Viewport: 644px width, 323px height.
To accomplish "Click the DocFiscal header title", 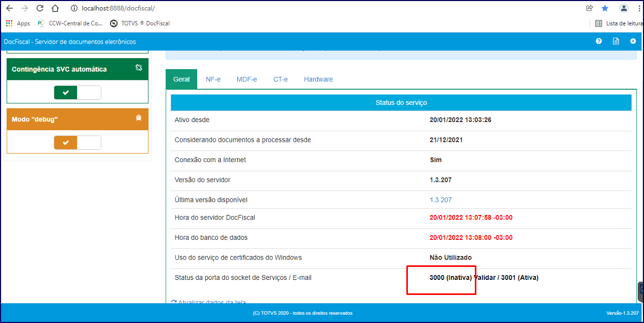I will (x=70, y=42).
